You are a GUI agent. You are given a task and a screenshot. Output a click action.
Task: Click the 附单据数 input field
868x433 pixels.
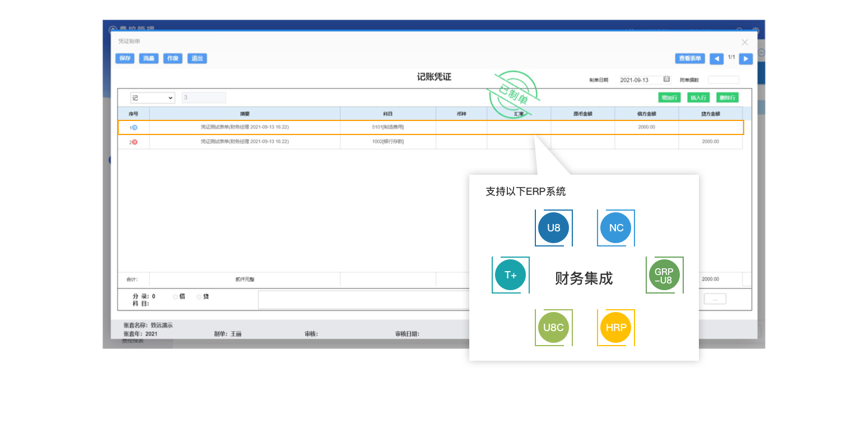tap(724, 80)
